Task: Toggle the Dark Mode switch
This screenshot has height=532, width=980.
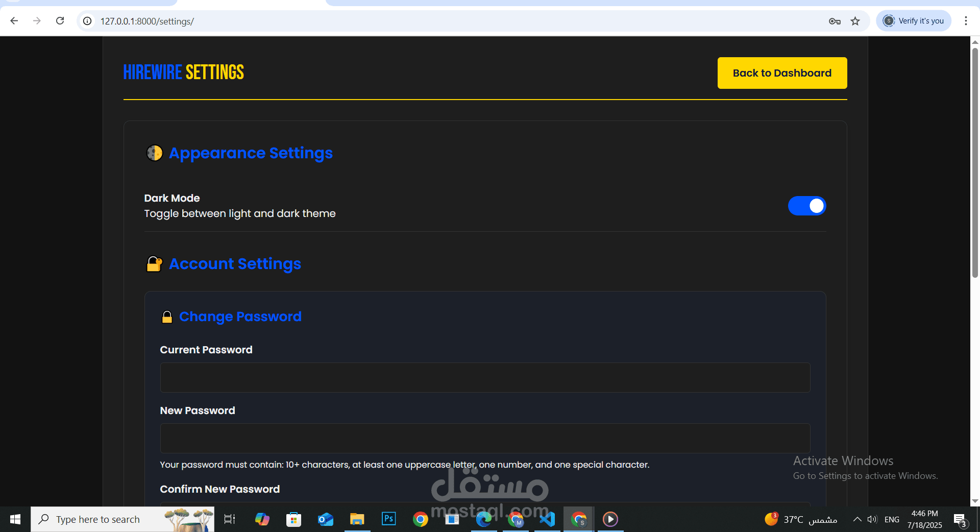Action: point(807,206)
